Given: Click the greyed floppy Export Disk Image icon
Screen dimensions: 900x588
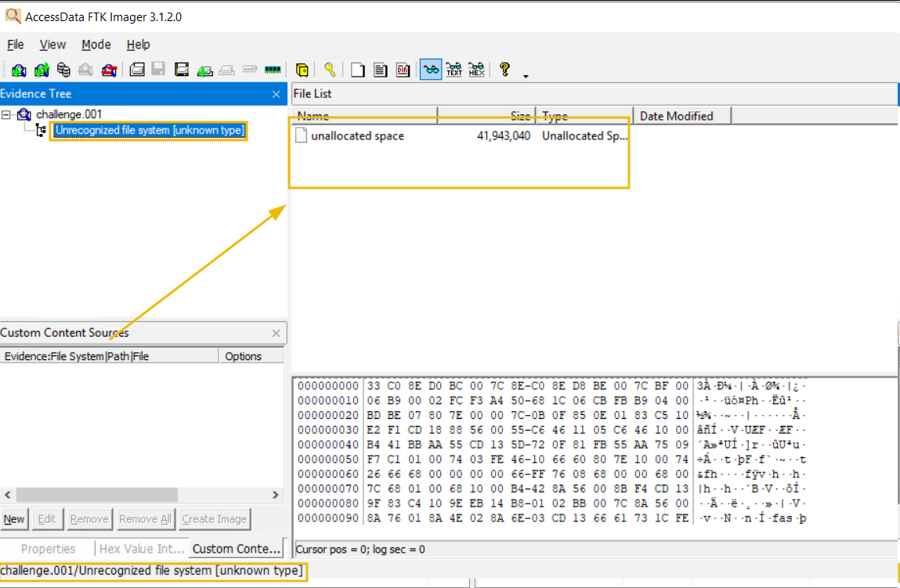Looking at the screenshot, I should click(x=158, y=70).
